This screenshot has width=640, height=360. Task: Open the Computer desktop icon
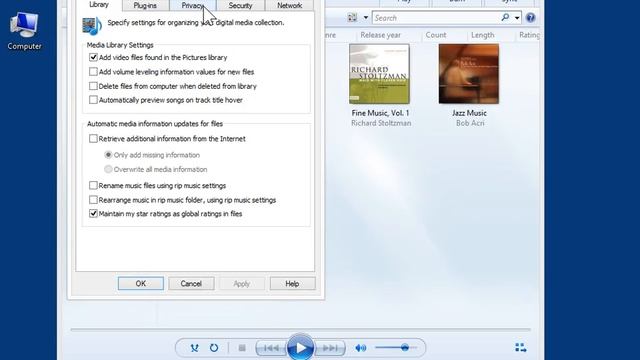click(24, 31)
